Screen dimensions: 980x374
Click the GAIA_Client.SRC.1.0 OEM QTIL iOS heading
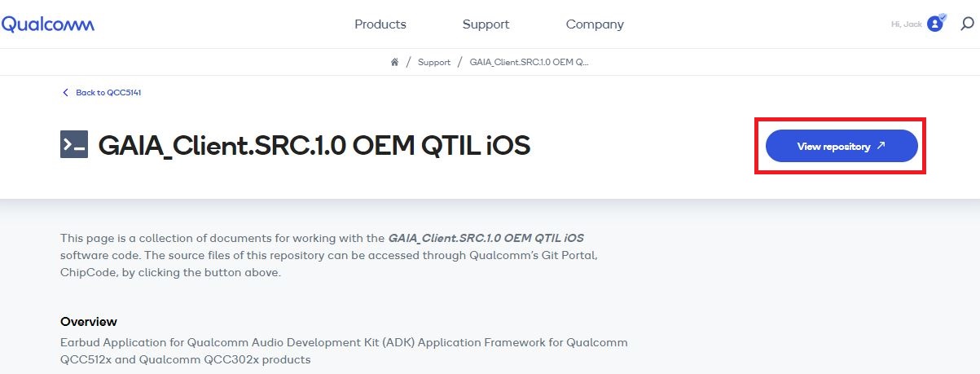pyautogui.click(x=314, y=145)
